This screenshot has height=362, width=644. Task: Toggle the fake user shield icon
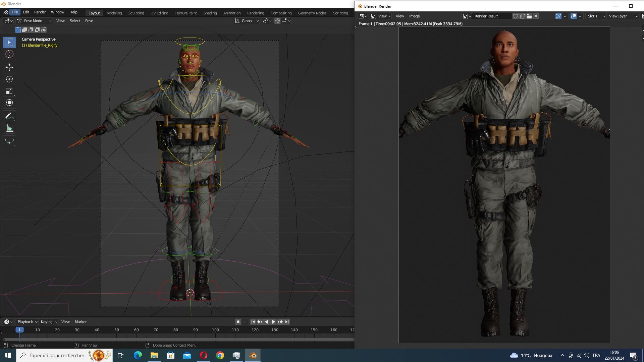(x=516, y=16)
